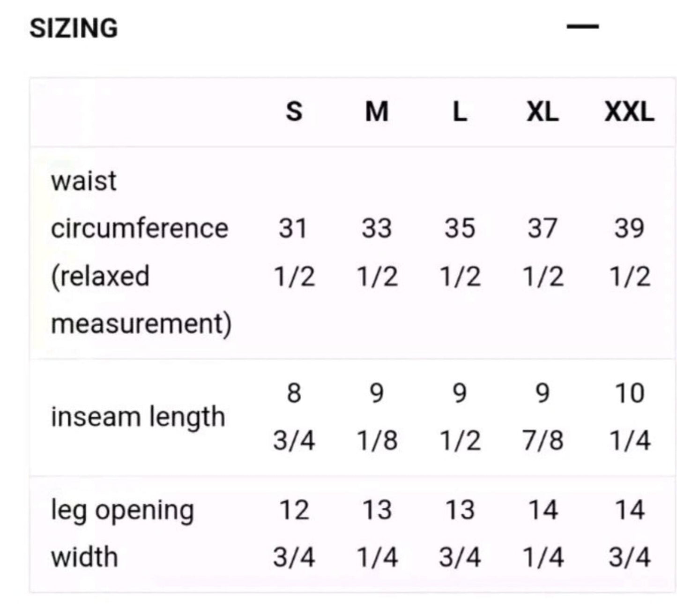
Task: Click the waist circumference row label
Action: pyautogui.click(x=141, y=252)
